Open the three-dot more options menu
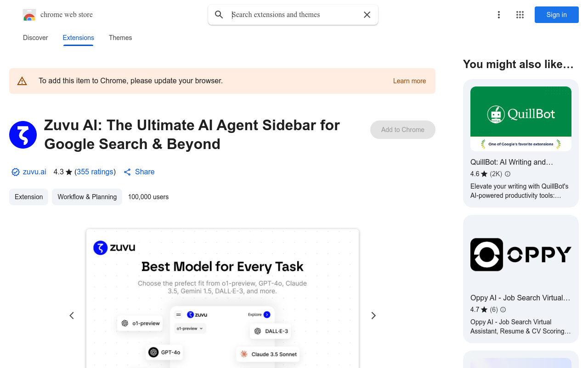The width and height of the screenshot is (588, 368). (x=499, y=15)
